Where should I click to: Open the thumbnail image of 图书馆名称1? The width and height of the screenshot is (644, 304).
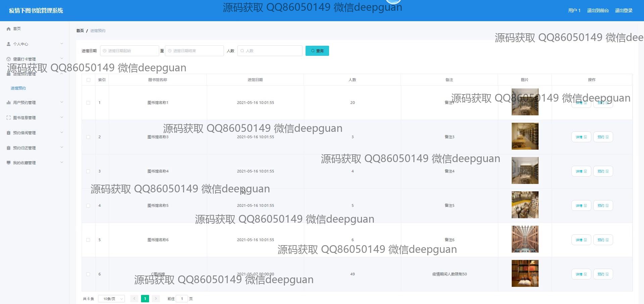pyautogui.click(x=525, y=102)
